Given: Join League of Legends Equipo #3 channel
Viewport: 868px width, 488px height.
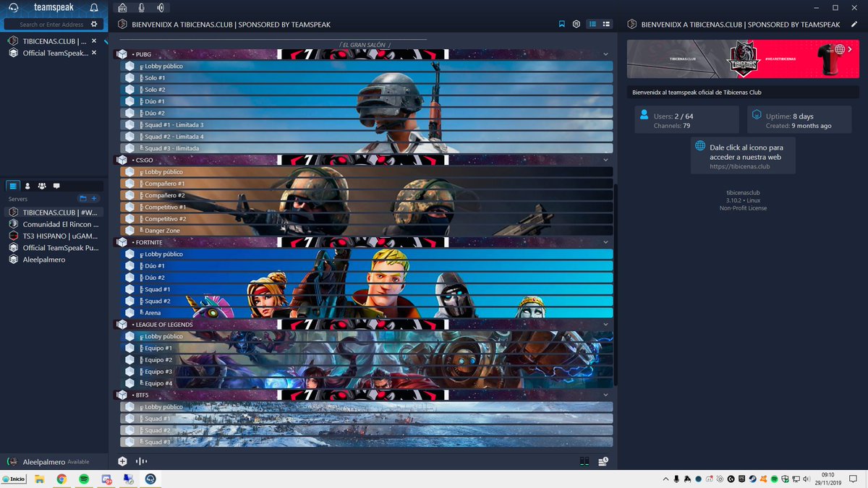Looking at the screenshot, I should (x=367, y=372).
